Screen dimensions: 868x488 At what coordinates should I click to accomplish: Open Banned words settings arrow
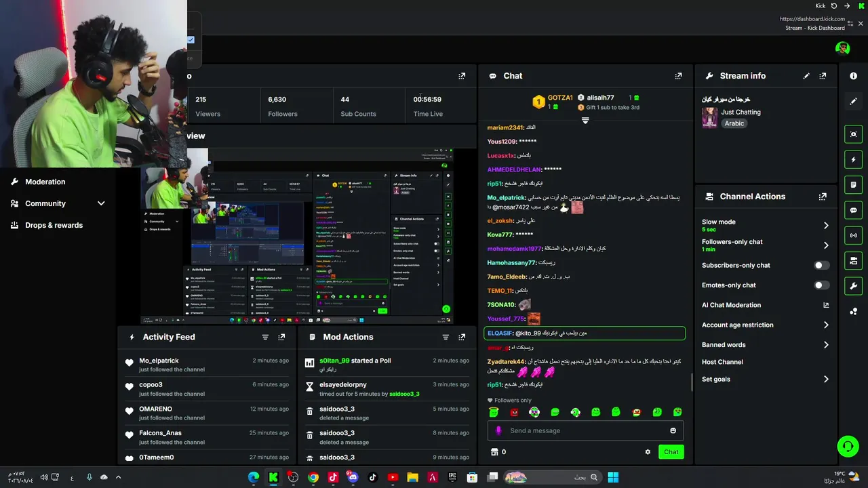(825, 345)
